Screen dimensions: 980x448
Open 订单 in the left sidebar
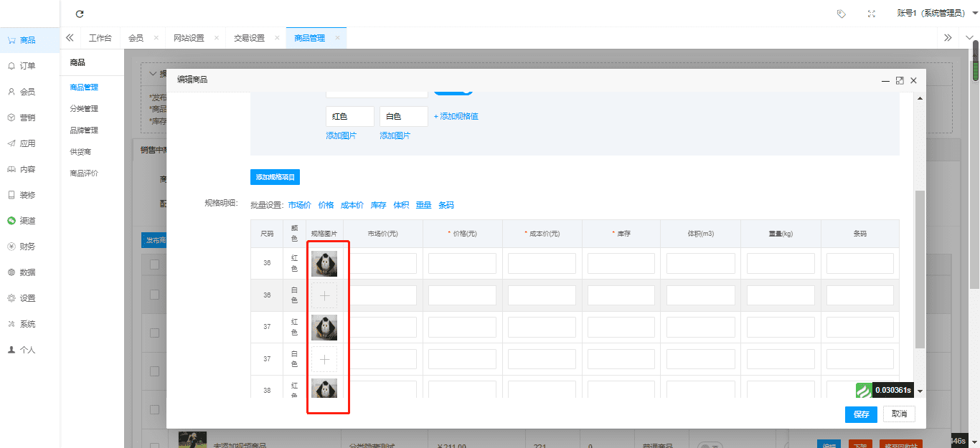click(x=27, y=66)
